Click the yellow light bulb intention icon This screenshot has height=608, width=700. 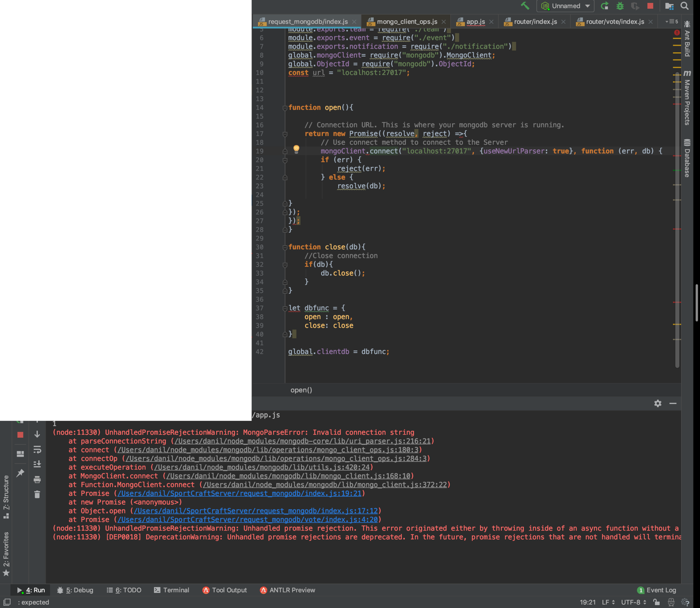tap(296, 149)
